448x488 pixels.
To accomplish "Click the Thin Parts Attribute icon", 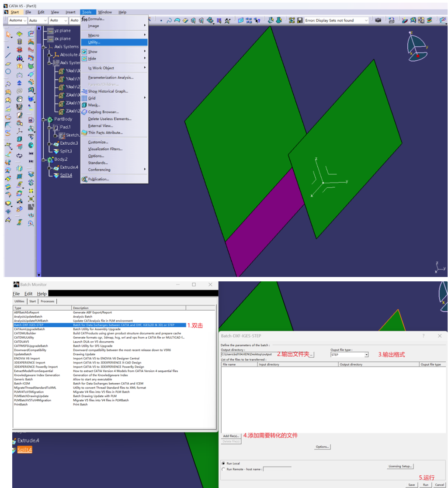I will point(84,132).
